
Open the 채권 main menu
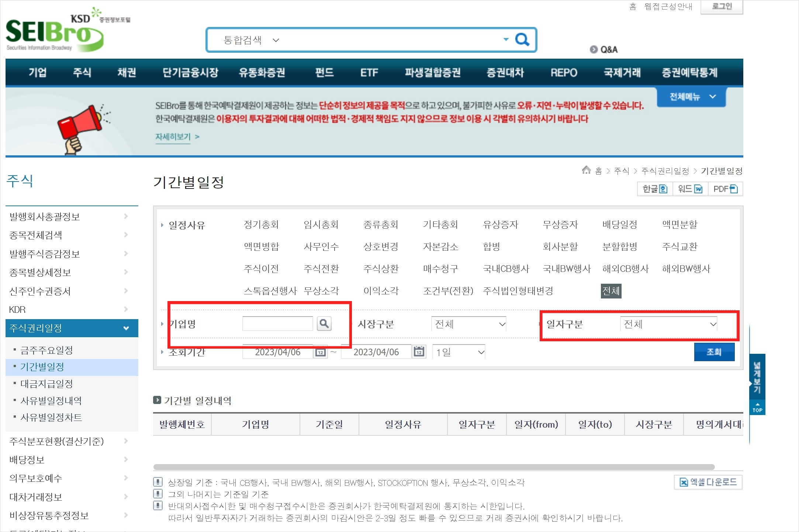127,72
